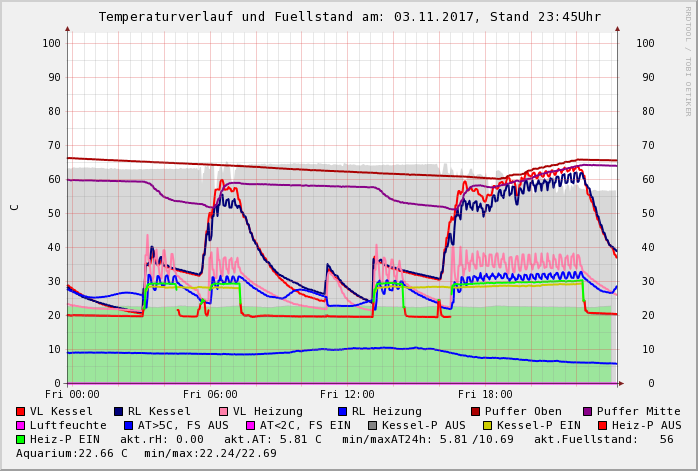Click the magenta Luftfeuchte legend swatch
Image resolution: width=698 pixels, height=471 pixels.
(x=20, y=425)
